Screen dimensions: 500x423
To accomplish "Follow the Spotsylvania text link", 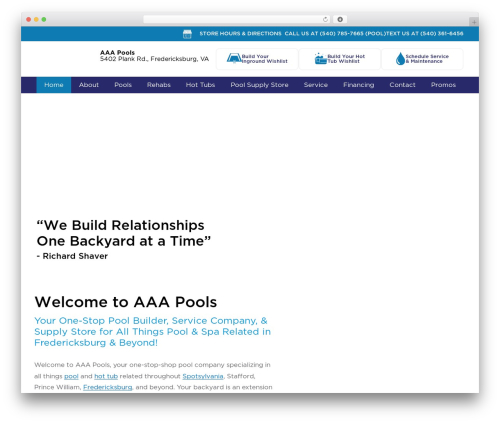I will point(203,376).
